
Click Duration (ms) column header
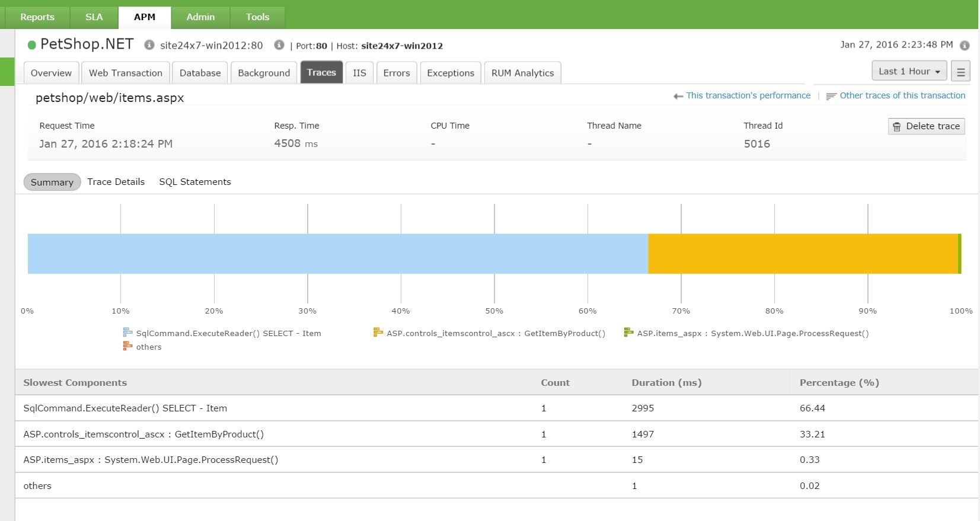(x=666, y=382)
